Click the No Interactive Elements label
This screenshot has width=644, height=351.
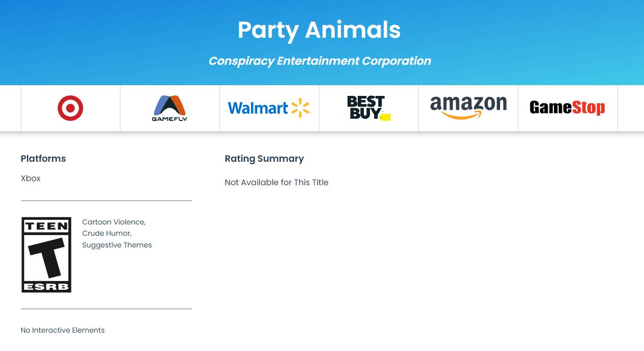pyautogui.click(x=62, y=330)
